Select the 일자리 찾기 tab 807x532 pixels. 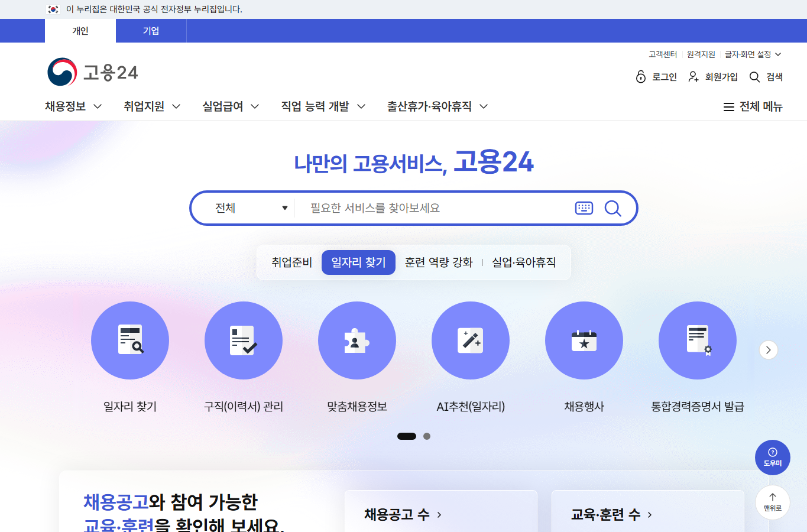point(358,262)
